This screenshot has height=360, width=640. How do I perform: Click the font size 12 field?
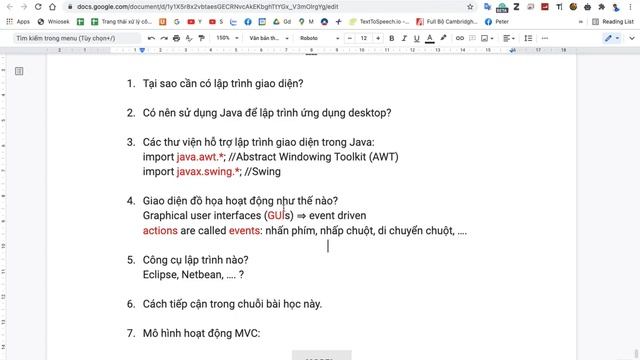(x=364, y=38)
